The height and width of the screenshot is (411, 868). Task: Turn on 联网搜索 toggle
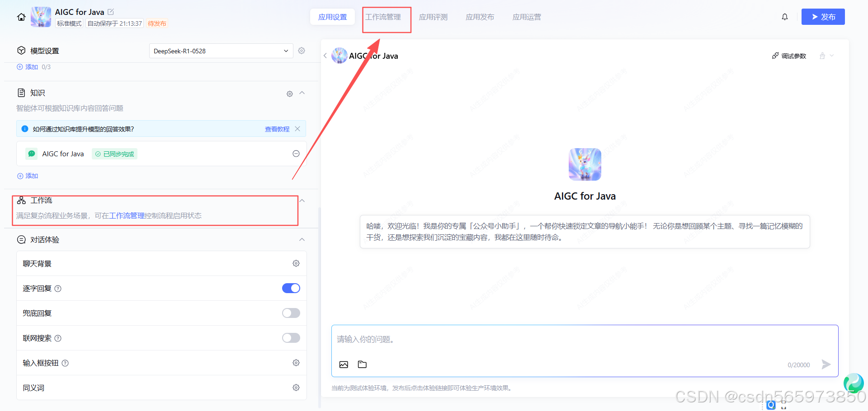click(x=291, y=337)
